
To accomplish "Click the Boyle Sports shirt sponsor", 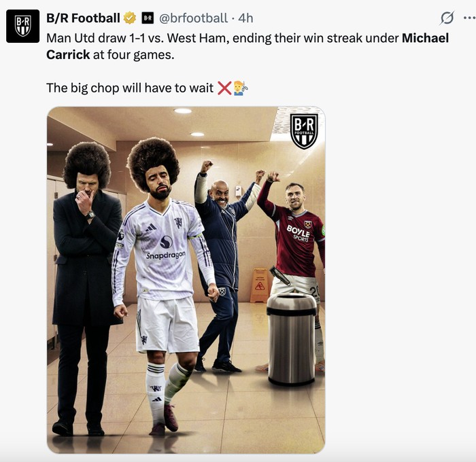I will 298,233.
